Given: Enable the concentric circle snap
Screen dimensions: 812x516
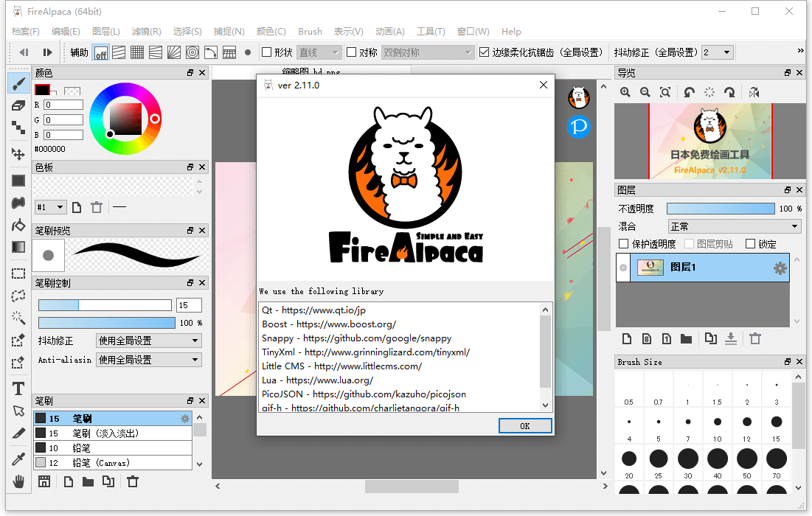Looking at the screenshot, I should pyautogui.click(x=192, y=52).
